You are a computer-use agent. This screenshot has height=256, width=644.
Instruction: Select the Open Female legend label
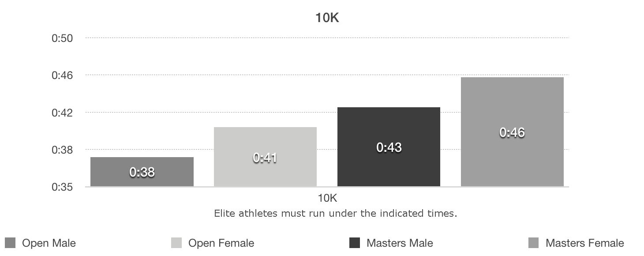tap(221, 243)
